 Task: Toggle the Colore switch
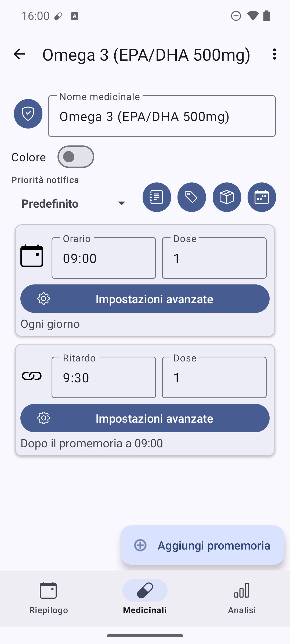76,157
